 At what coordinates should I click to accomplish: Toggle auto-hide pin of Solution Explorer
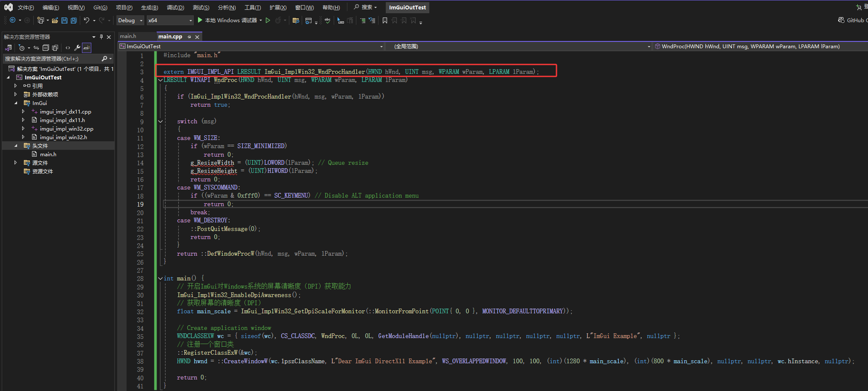pyautogui.click(x=101, y=37)
